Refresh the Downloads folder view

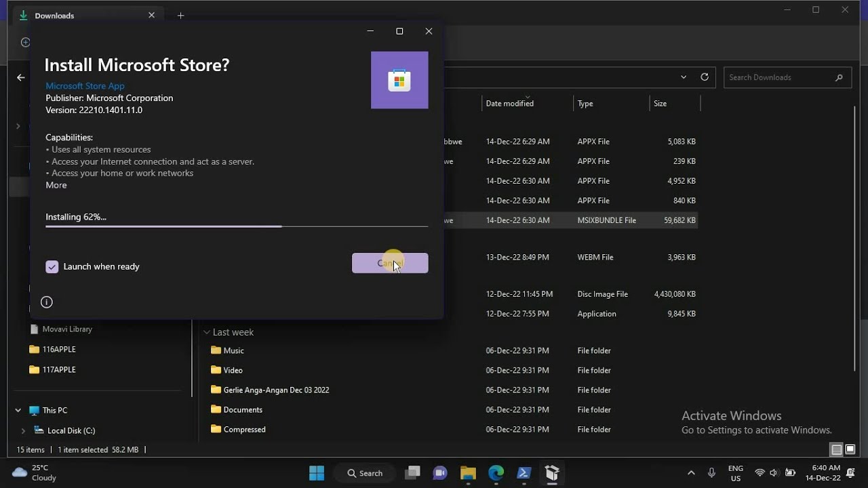coord(705,77)
